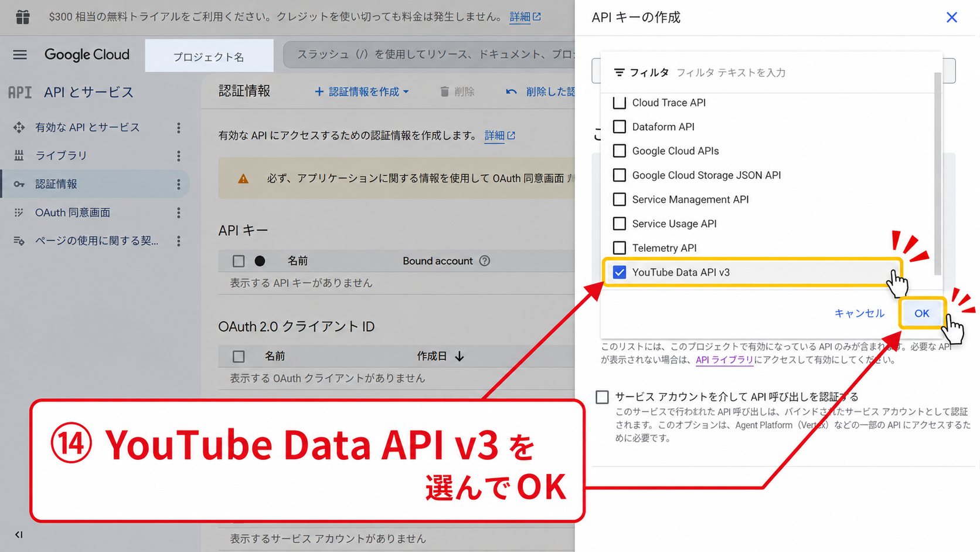Screen dimensions: 980x552
Task: Open the more options menu for OAuth 同意画面
Action: pyautogui.click(x=179, y=212)
